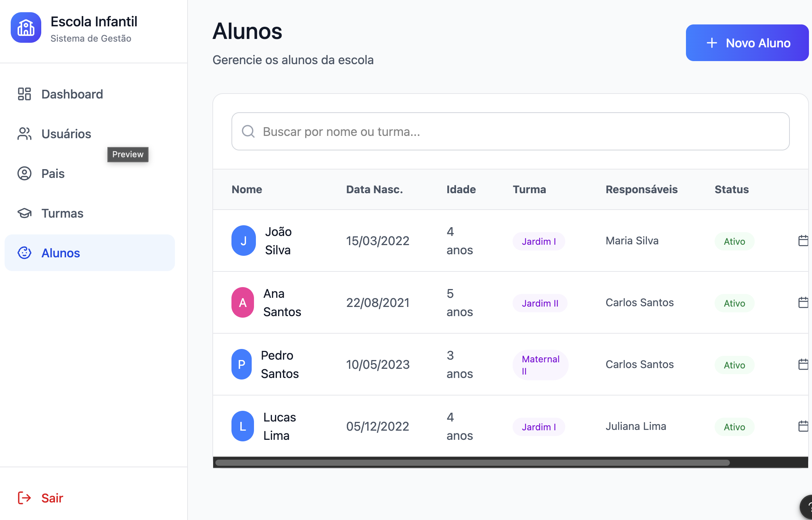Click Gerencie os alunos da escola text
This screenshot has height=520, width=812.
pyautogui.click(x=293, y=60)
